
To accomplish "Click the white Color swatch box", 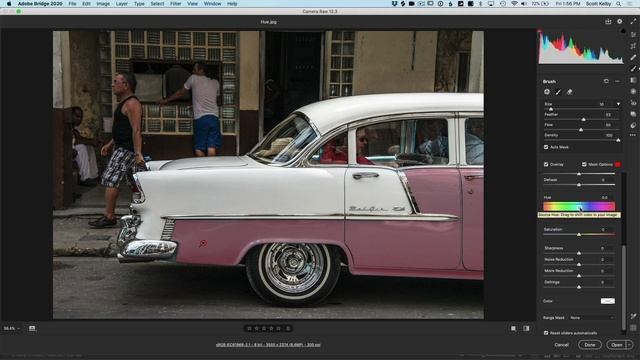I will tap(608, 301).
